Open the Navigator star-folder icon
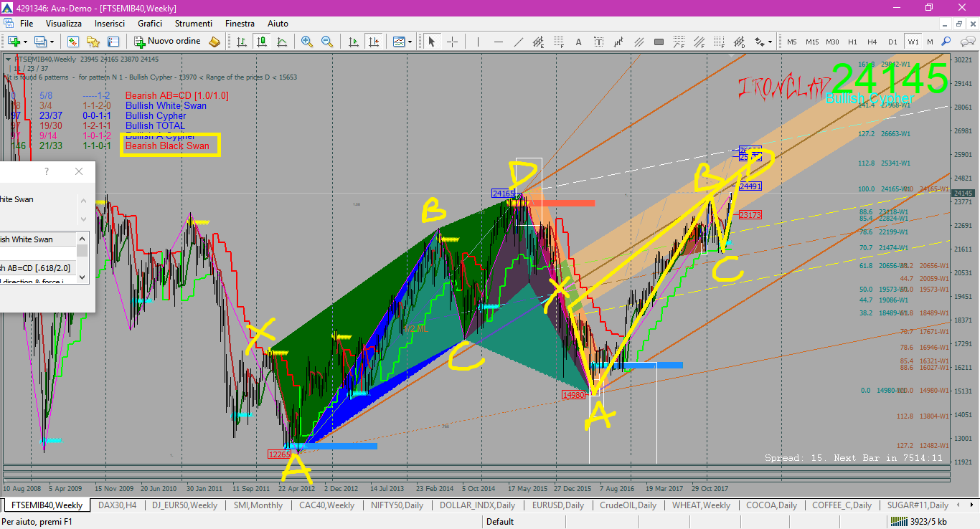 point(93,42)
